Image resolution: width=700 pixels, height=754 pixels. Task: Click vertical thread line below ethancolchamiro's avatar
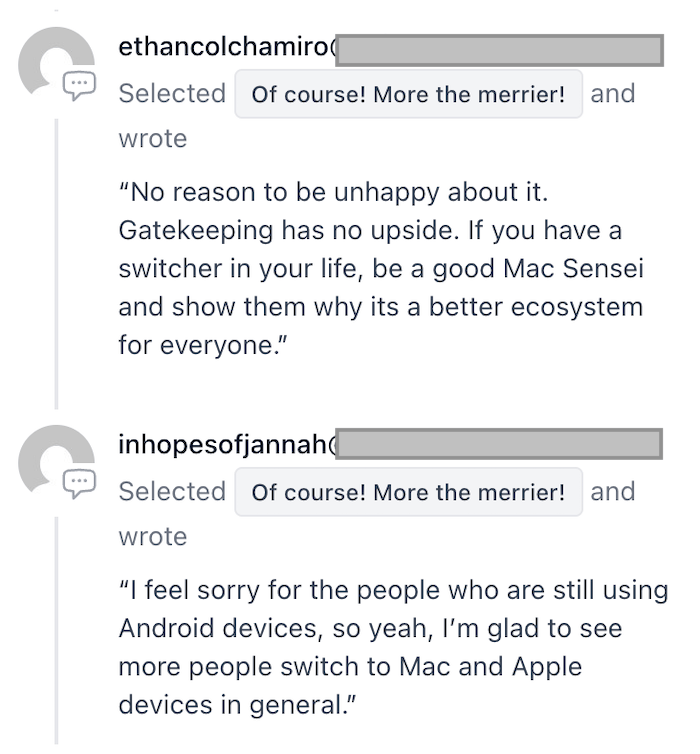point(56,260)
